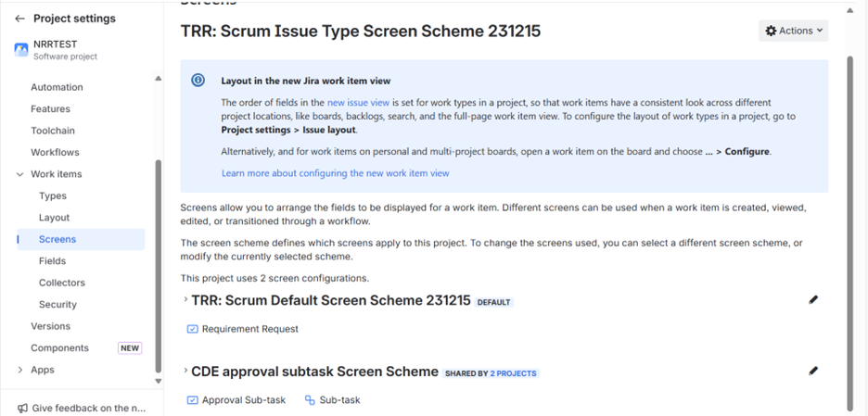Viewport: 868px width, 416px height.
Task: Click main page scrollbar up arrow
Action: point(850,10)
